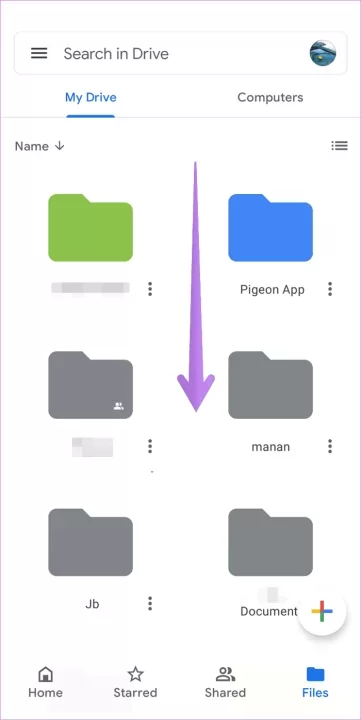This screenshot has width=361, height=720.
Task: Open the Jb folder
Action: click(90, 542)
